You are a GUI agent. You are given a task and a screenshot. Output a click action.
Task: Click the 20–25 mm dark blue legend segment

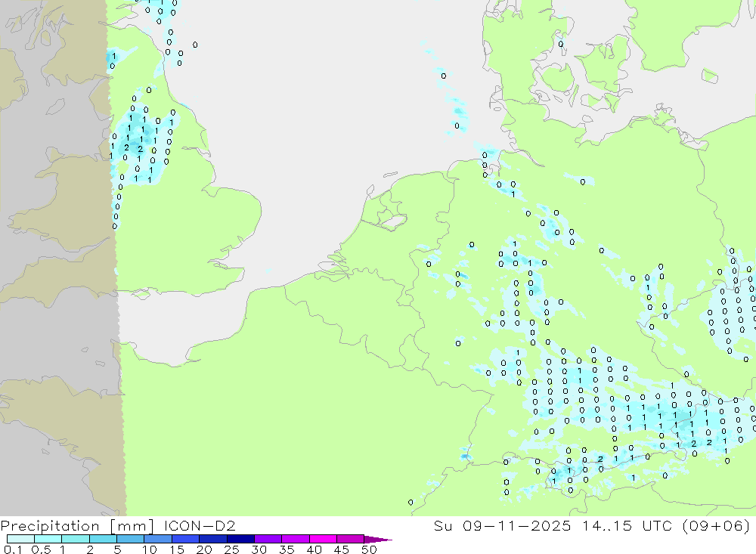(212, 539)
